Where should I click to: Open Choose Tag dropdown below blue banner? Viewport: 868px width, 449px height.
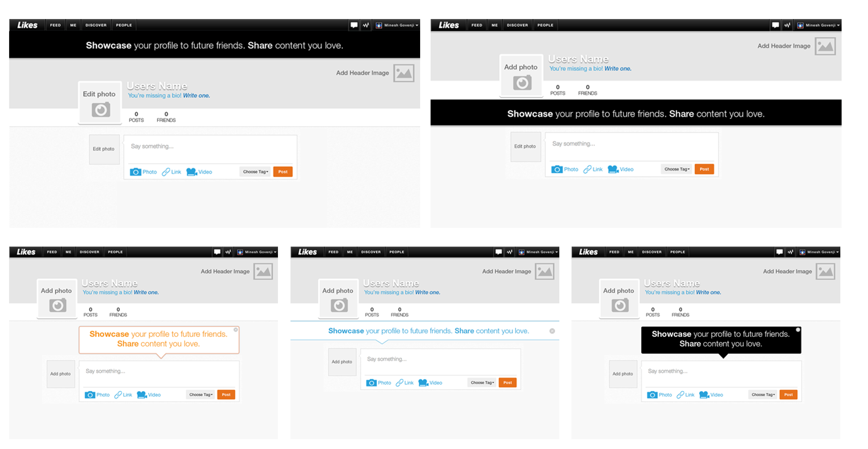[x=482, y=383]
